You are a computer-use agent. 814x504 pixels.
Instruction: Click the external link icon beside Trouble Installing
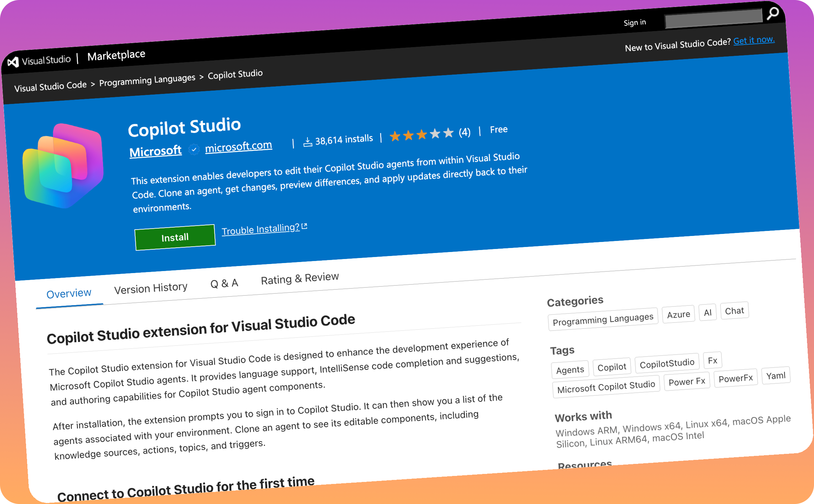[304, 226]
